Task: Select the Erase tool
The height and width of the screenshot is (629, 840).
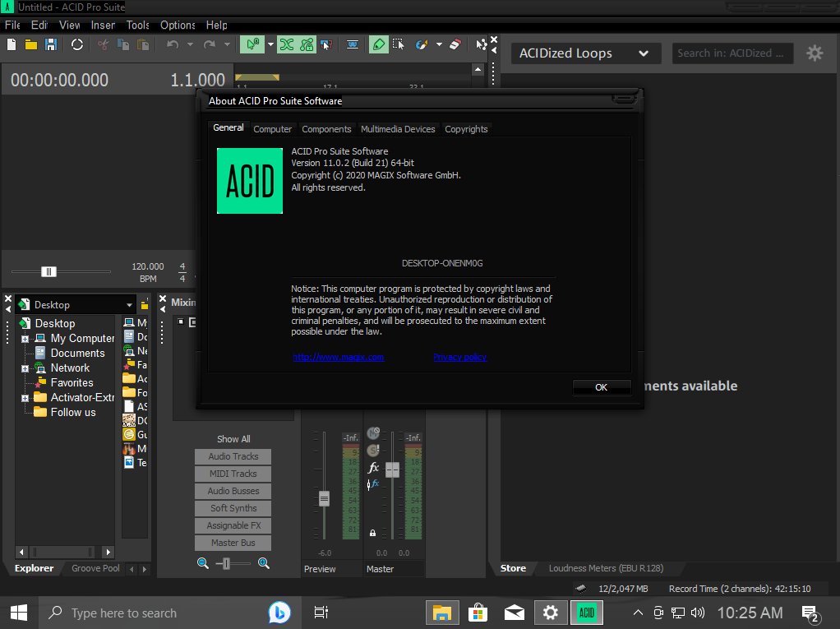Action: point(455,44)
